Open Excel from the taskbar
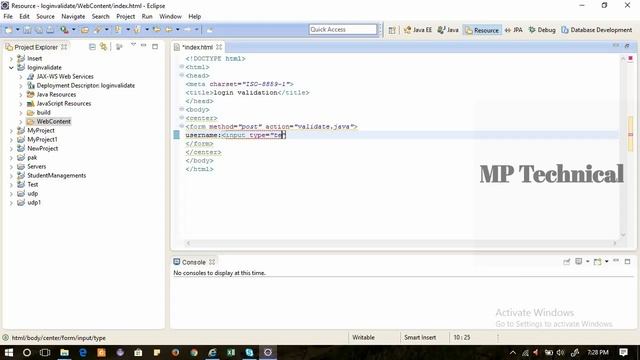The width and height of the screenshot is (640, 360). pos(231,352)
